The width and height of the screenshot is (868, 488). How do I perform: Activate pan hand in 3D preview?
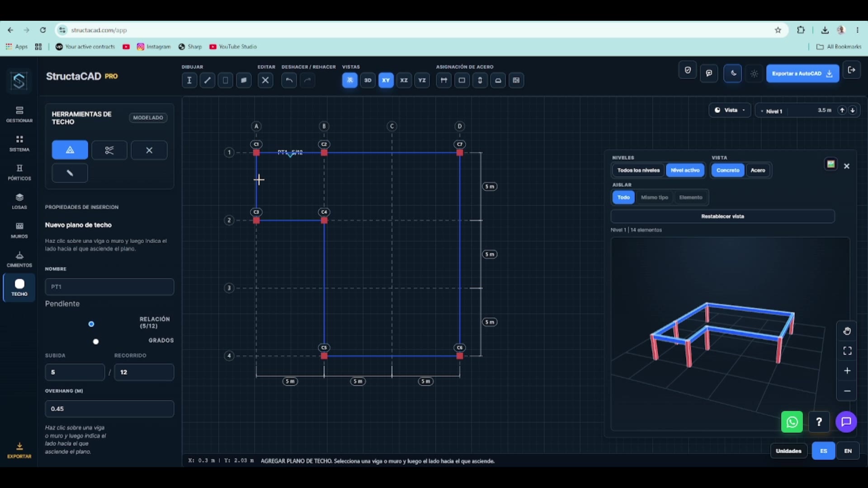click(x=847, y=331)
